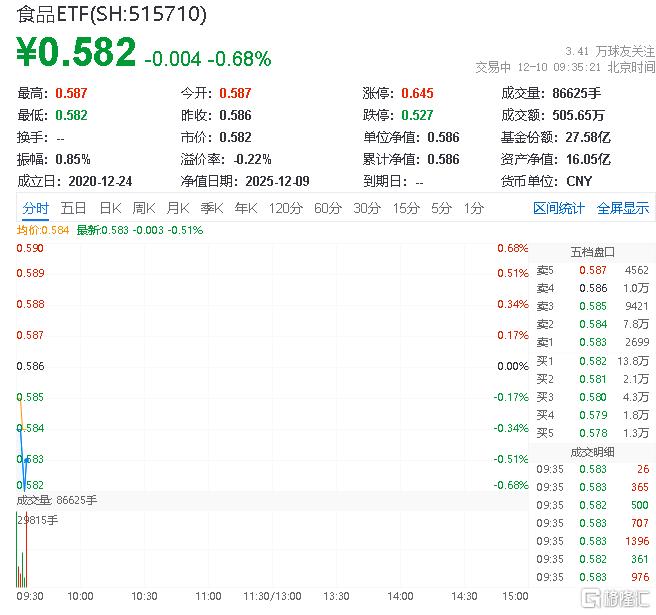Click the 成交额 value 505.65万

578,115
